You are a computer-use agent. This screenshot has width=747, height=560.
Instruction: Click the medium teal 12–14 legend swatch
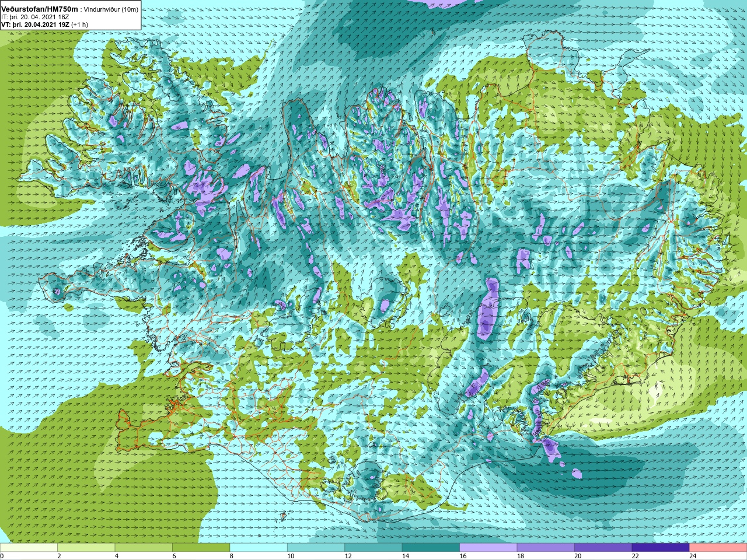click(x=373, y=548)
